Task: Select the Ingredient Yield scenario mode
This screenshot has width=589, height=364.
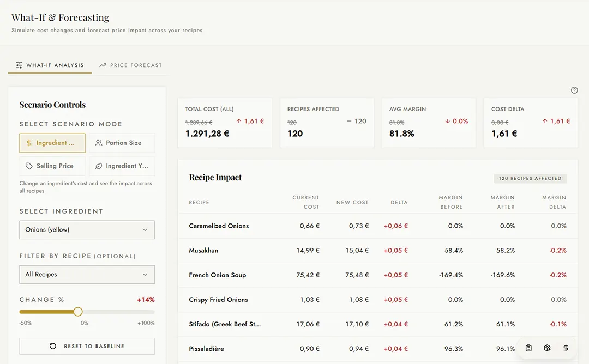Action: [x=122, y=166]
